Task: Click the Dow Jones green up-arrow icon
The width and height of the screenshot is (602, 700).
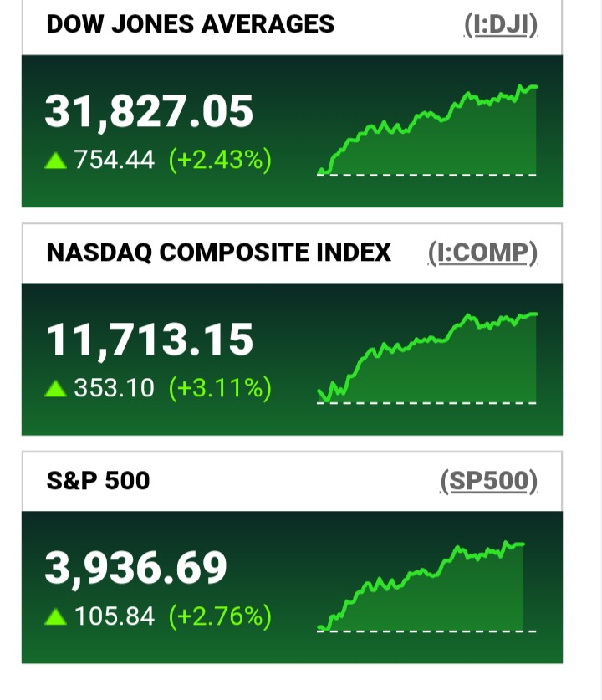Action: (56, 161)
